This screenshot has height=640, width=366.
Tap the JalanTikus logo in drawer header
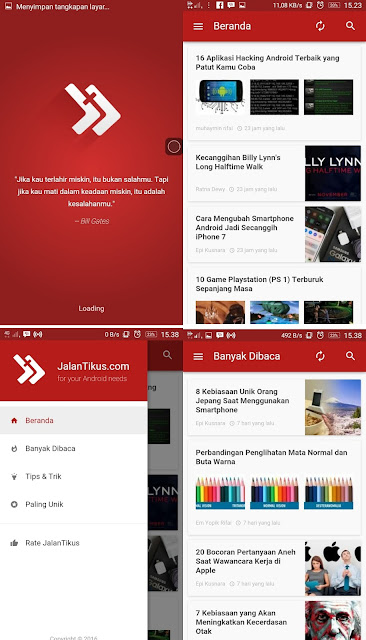pos(29,369)
